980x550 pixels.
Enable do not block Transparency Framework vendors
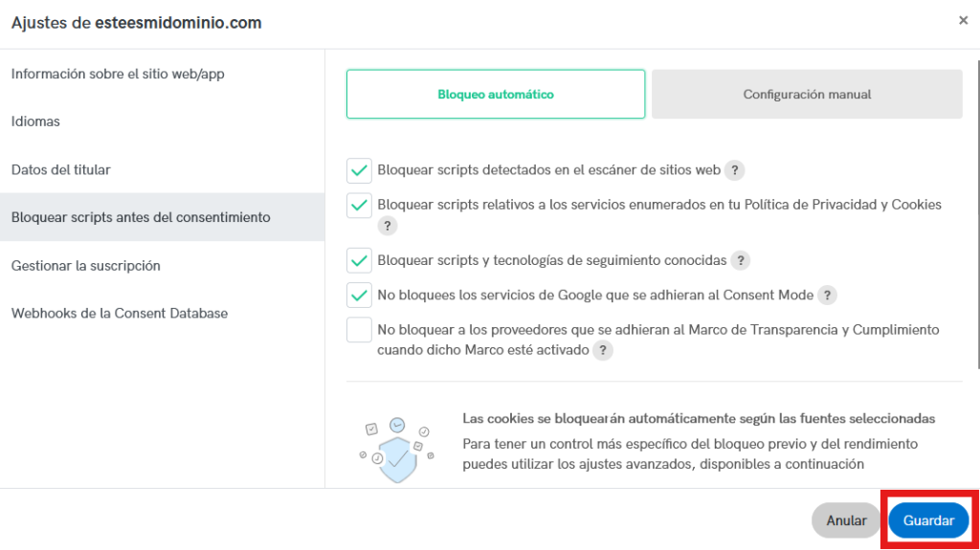point(360,330)
